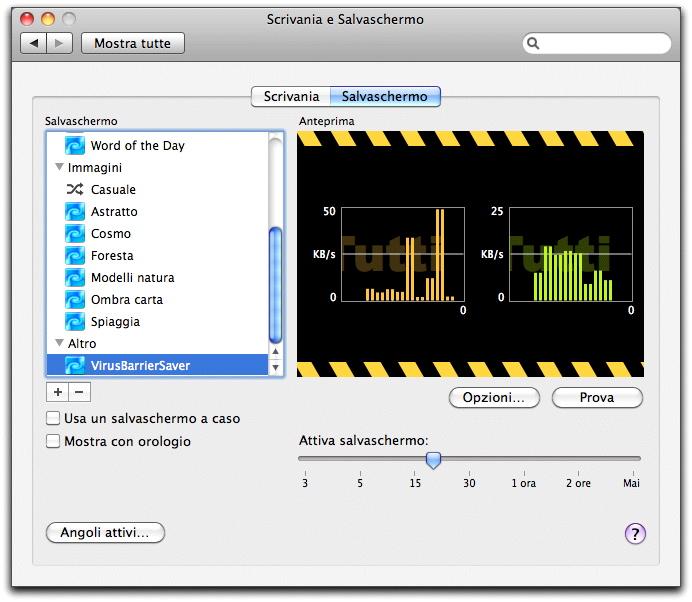This screenshot has height=602, width=692.
Task: Toggle Mostra con orologio checkbox
Action: (53, 441)
